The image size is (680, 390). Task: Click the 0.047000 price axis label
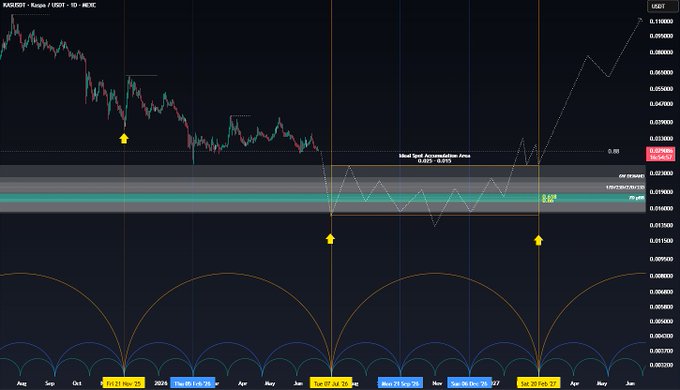tap(661, 104)
